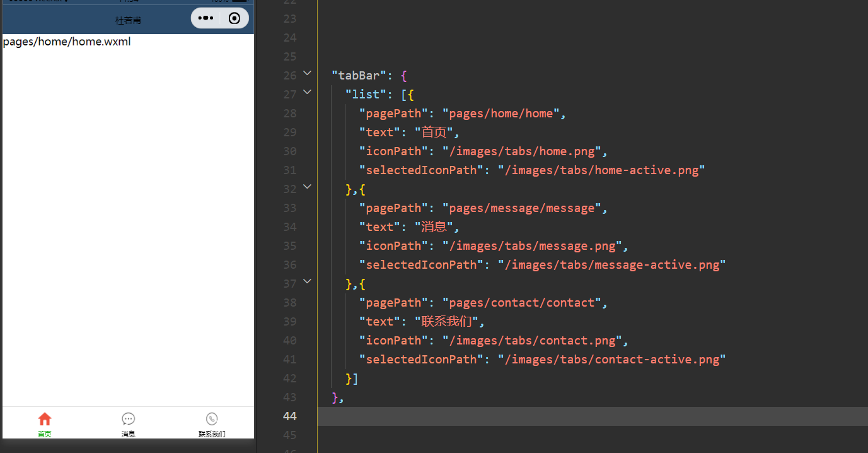868x453 pixels.
Task: Click the path "/images/tabs/message.png"
Action: coord(532,246)
